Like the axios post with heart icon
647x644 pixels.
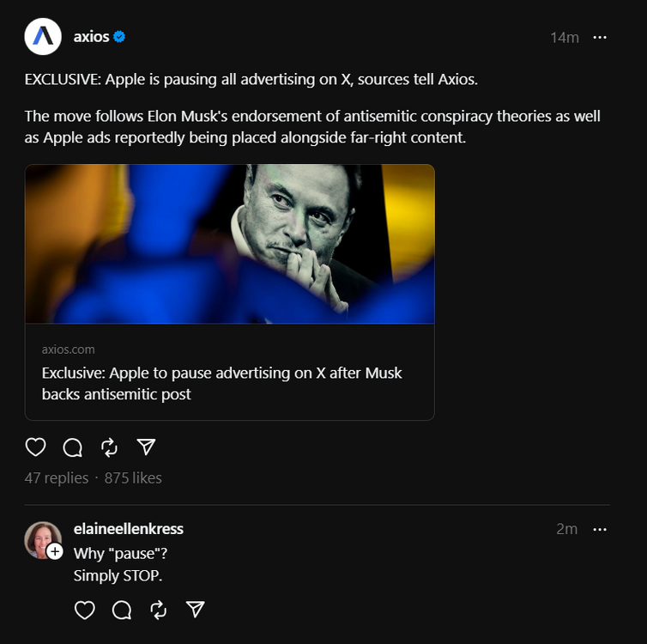tap(35, 447)
